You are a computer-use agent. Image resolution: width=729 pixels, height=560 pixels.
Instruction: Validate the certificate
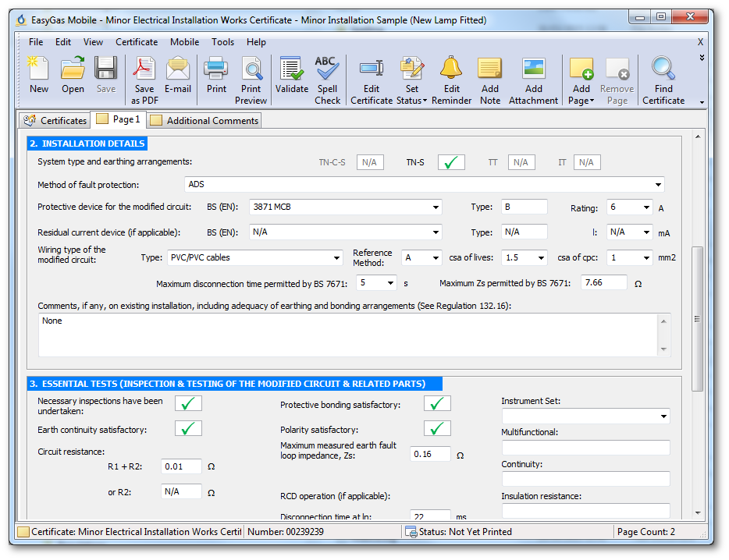tap(291, 74)
